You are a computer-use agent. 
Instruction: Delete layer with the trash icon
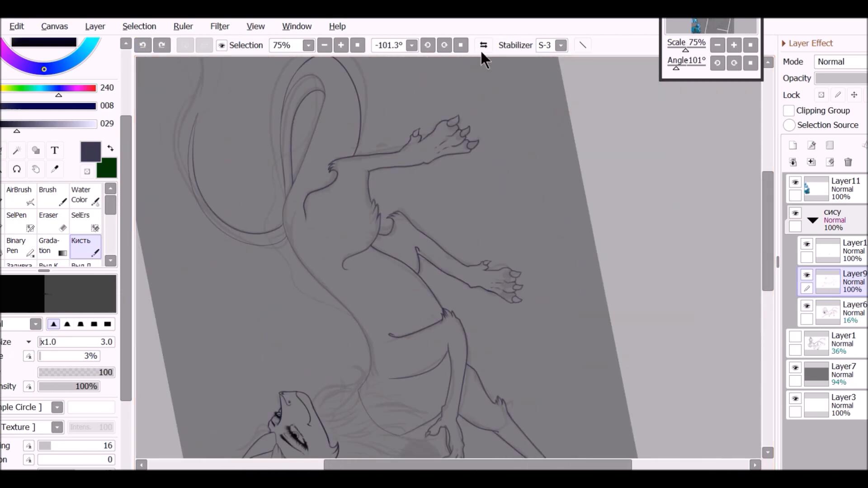click(848, 162)
